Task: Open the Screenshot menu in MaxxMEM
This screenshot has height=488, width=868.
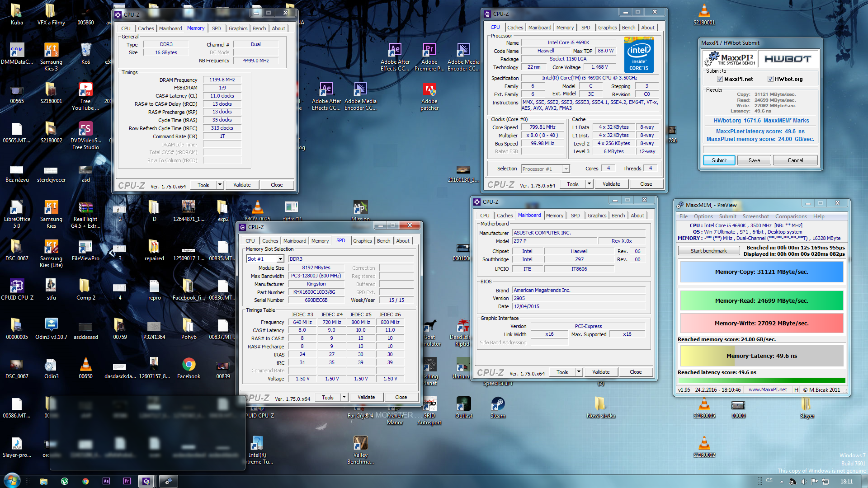Action: click(x=755, y=216)
